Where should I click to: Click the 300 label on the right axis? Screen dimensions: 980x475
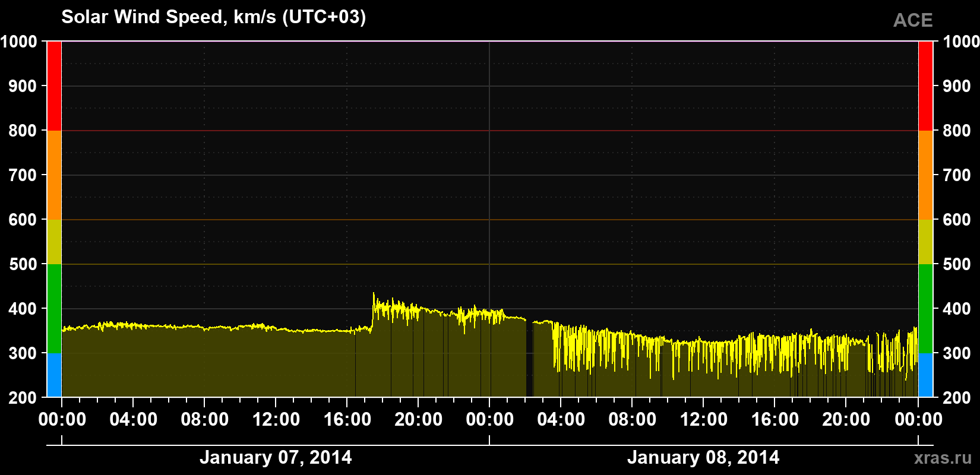click(957, 353)
